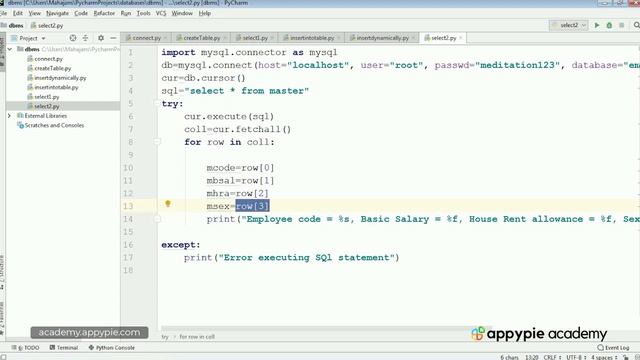
Task: Open the Navigate menu
Action: 57,13
